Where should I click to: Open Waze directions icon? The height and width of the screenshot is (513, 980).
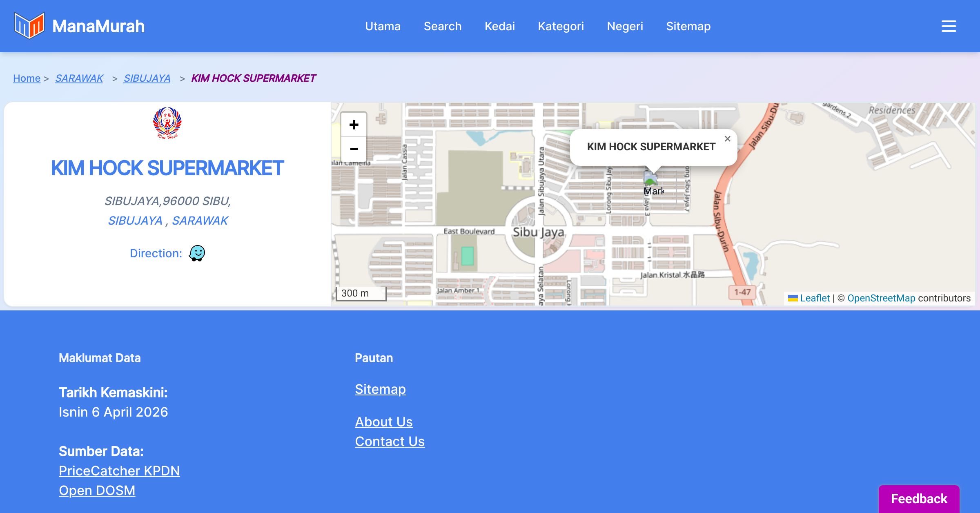point(197,253)
